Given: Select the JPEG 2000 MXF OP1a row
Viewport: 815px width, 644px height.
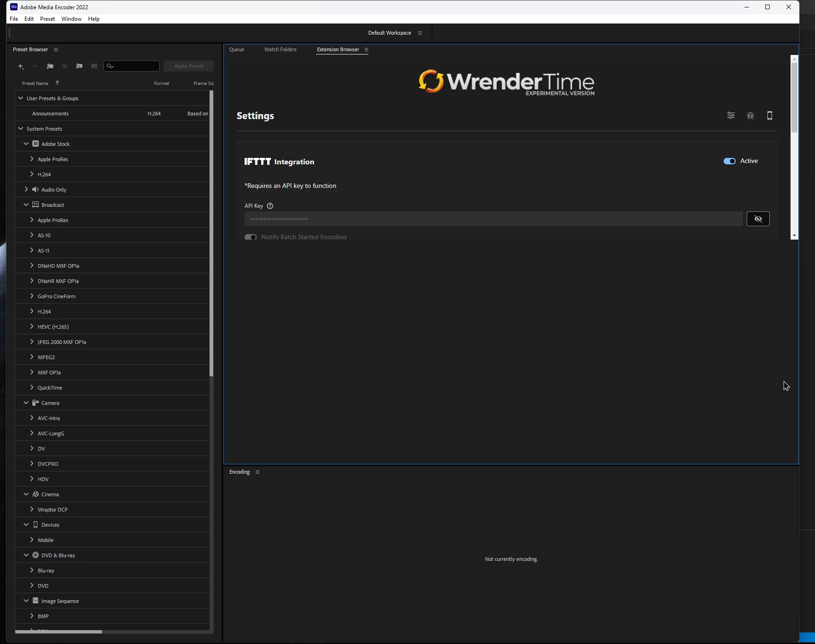Looking at the screenshot, I should 112,342.
